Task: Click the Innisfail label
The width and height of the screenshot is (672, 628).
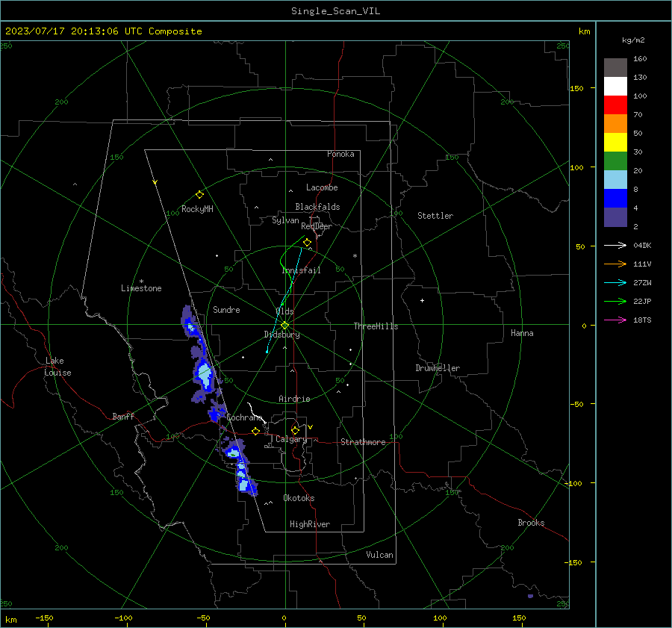Action: pyautogui.click(x=302, y=270)
